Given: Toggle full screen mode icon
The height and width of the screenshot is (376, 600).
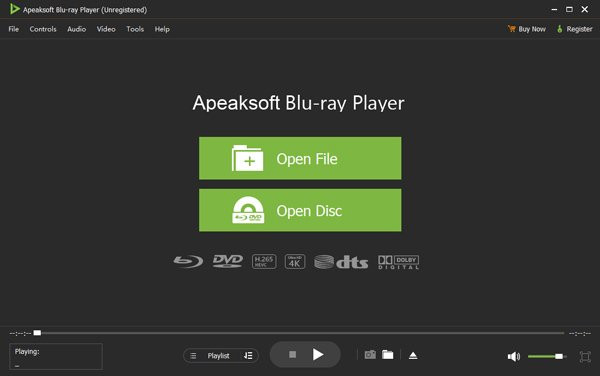Looking at the screenshot, I should (585, 356).
